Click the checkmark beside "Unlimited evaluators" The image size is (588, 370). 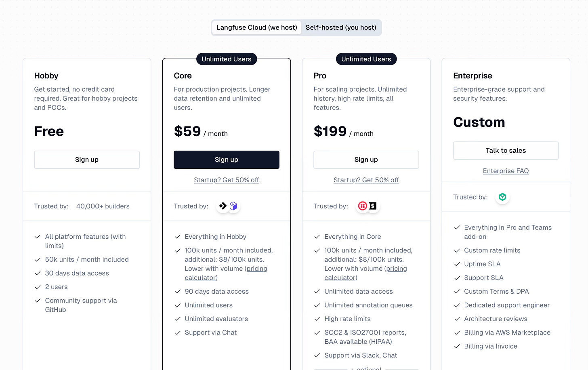[177, 319]
